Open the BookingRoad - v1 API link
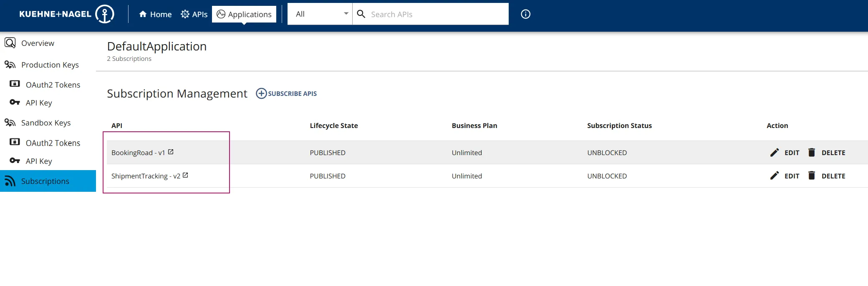Viewport: 868px width, 286px height. (138, 153)
